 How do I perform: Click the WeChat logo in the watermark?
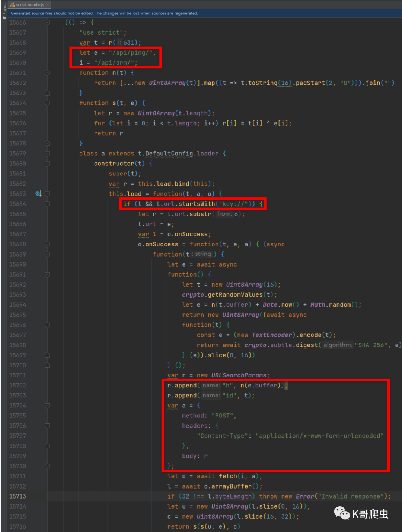click(x=341, y=513)
